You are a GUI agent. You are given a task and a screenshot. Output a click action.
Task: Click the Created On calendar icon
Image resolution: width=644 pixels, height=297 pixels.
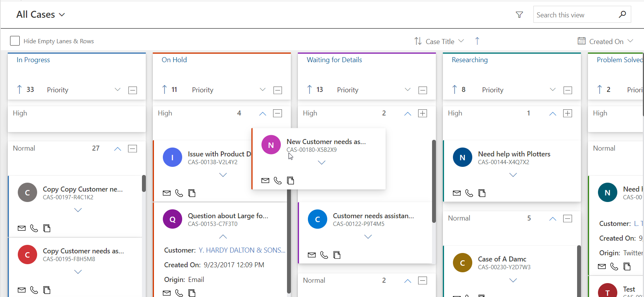pyautogui.click(x=581, y=41)
